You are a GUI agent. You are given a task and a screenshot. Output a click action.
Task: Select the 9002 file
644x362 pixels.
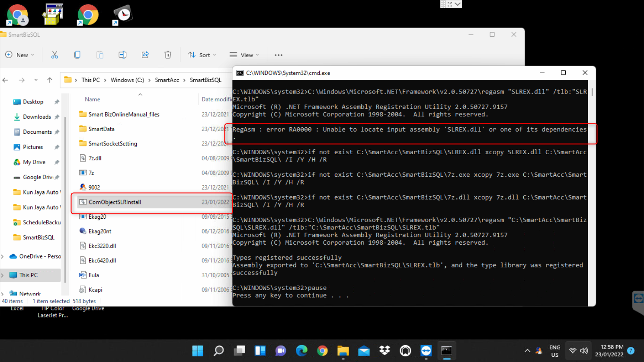94,187
